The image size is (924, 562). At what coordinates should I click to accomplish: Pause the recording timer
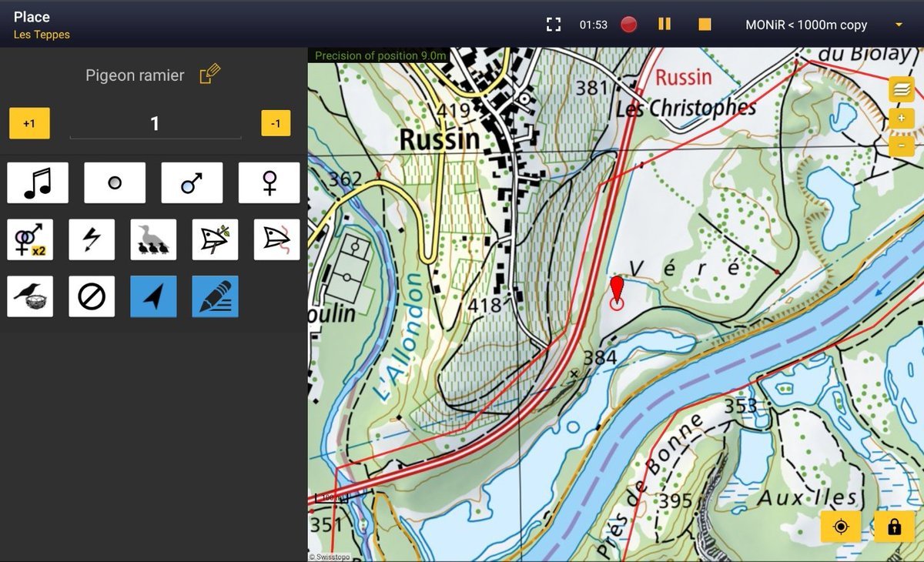click(665, 24)
